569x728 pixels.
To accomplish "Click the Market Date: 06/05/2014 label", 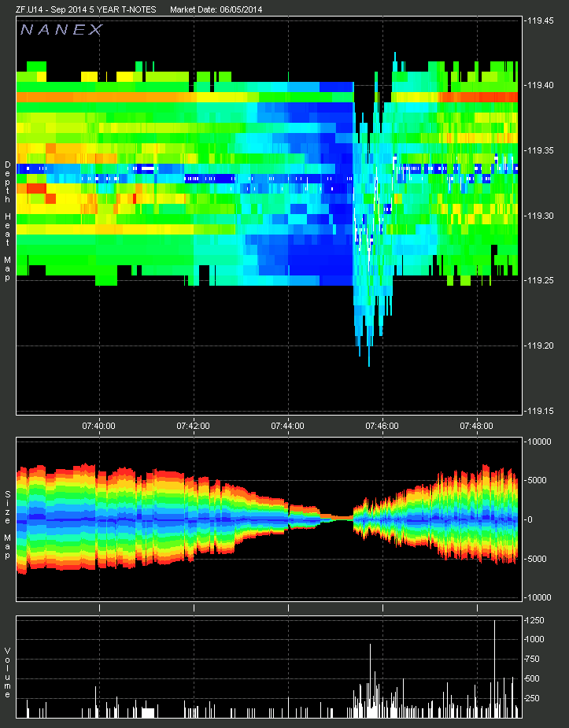I will click(216, 9).
